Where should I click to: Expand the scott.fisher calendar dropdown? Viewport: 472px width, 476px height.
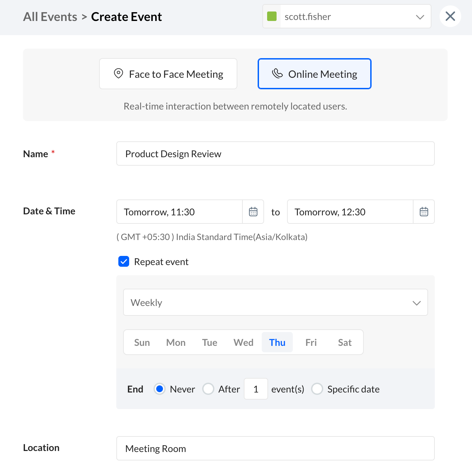420,17
